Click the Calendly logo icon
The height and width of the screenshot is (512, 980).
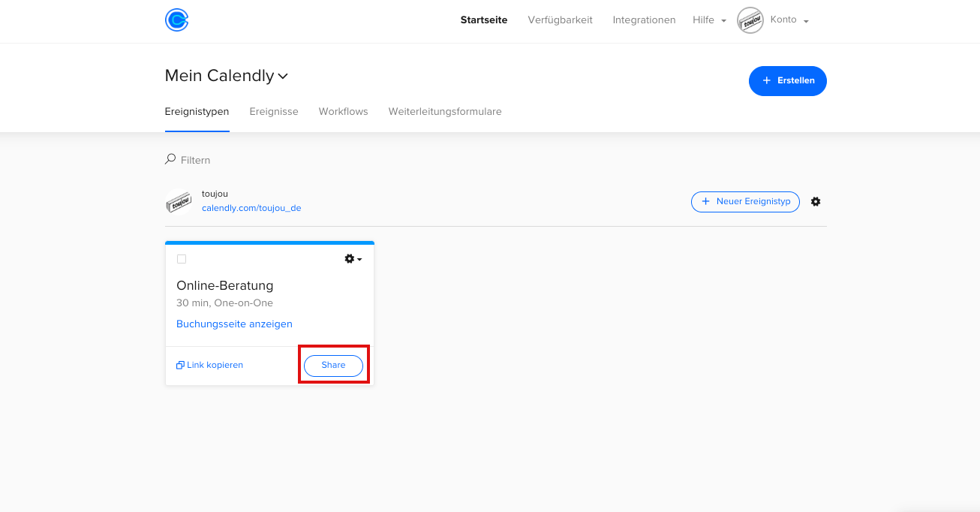click(x=176, y=20)
